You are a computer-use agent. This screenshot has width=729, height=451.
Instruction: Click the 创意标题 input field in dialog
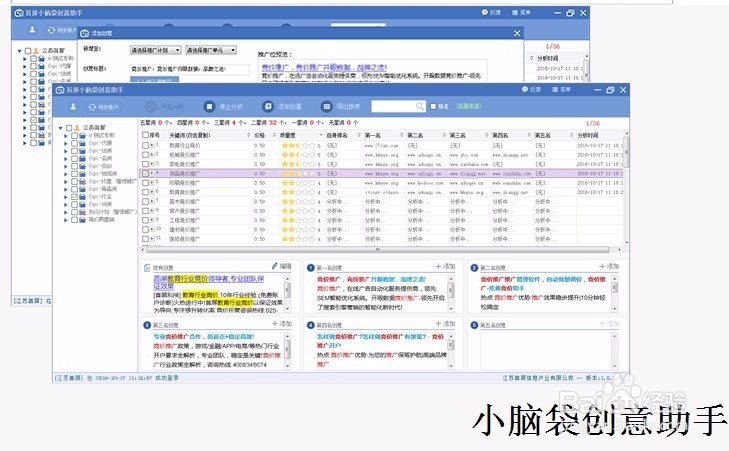coord(190,69)
